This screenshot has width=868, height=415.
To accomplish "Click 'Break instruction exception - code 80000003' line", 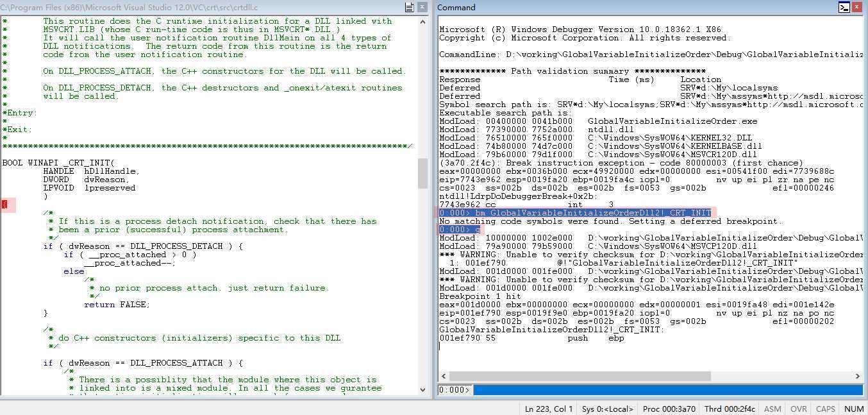I will pyautogui.click(x=621, y=163).
